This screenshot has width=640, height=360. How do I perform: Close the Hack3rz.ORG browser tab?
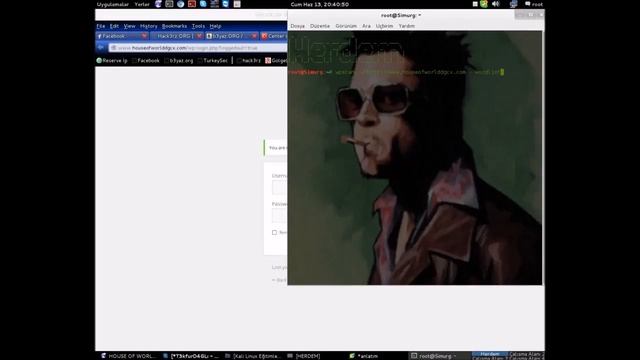199,36
